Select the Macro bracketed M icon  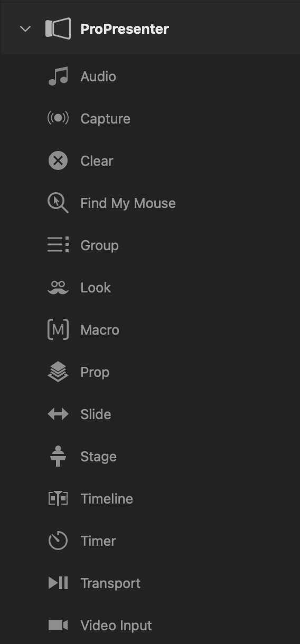pos(58,330)
